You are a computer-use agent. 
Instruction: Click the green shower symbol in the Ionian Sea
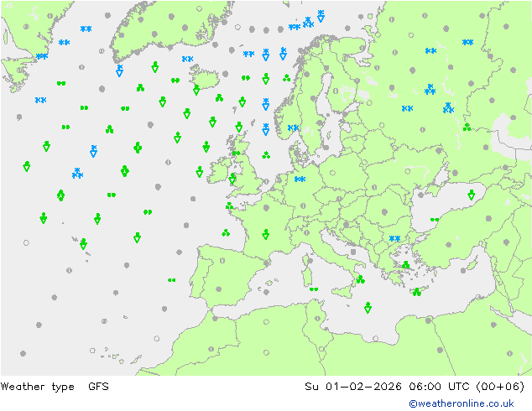(368, 307)
